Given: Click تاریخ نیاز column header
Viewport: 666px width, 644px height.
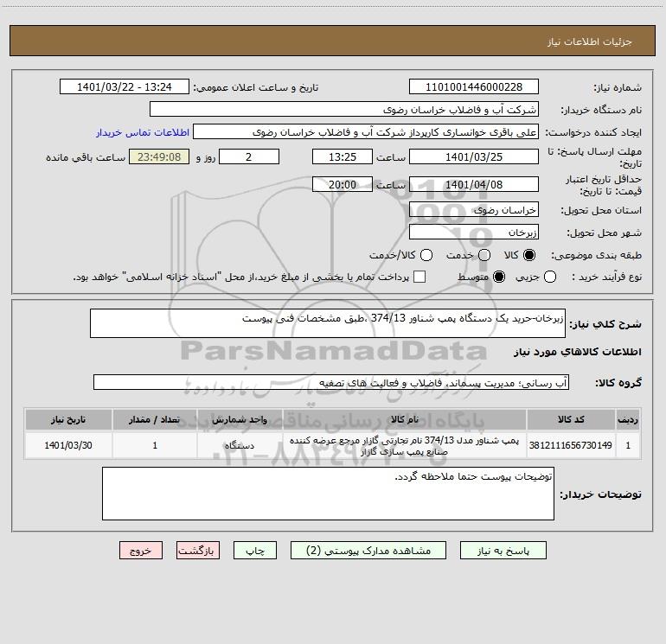Looking at the screenshot, I should [68, 420].
